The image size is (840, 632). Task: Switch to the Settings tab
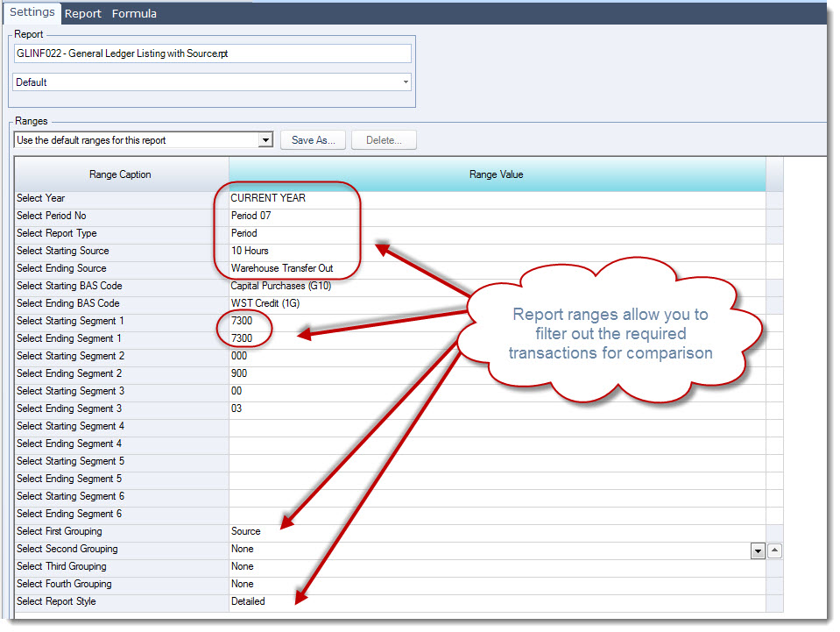[32, 12]
